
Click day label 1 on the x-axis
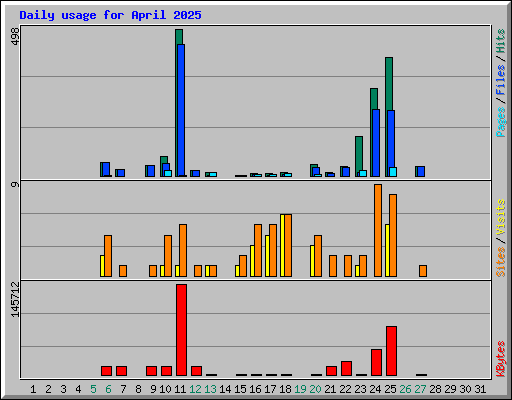click(x=33, y=389)
